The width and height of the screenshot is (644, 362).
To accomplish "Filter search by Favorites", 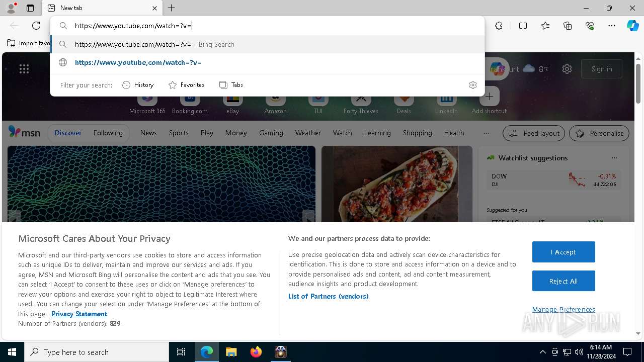I will tap(186, 85).
